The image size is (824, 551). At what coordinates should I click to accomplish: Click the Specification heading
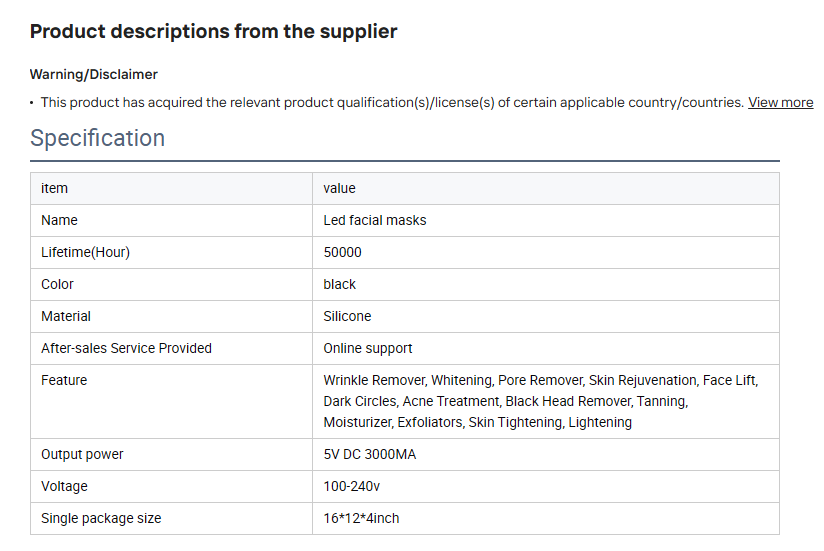pos(97,138)
